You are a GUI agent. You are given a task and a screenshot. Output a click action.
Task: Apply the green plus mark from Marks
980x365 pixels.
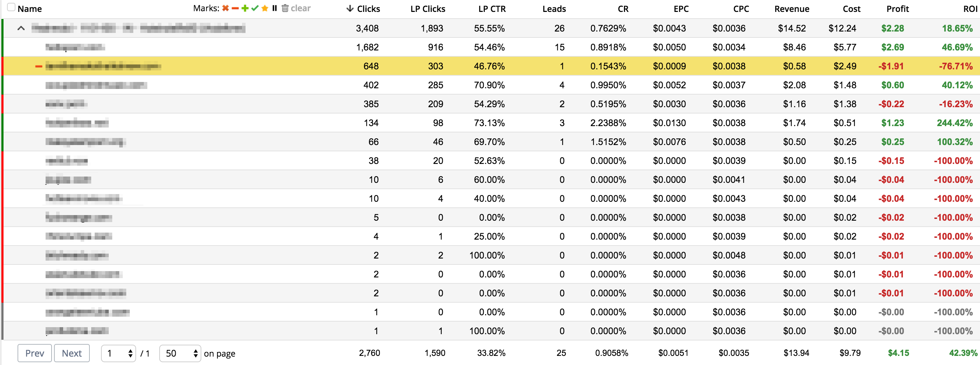(245, 8)
